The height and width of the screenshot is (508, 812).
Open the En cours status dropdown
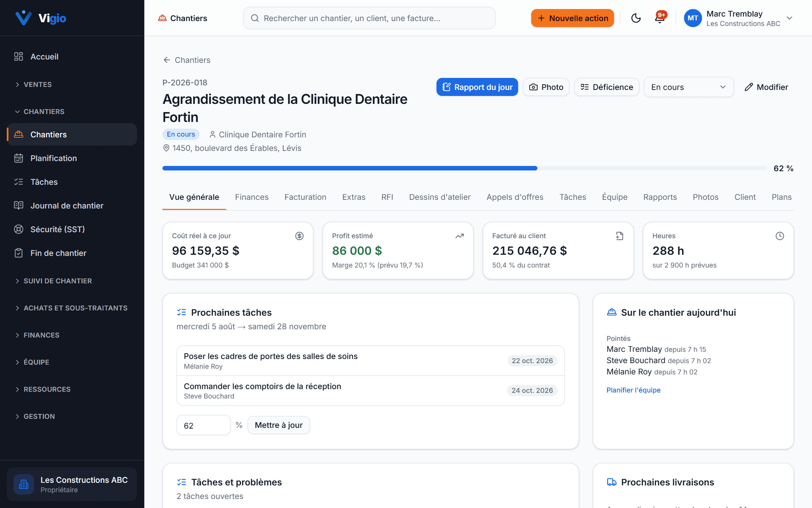pos(689,87)
